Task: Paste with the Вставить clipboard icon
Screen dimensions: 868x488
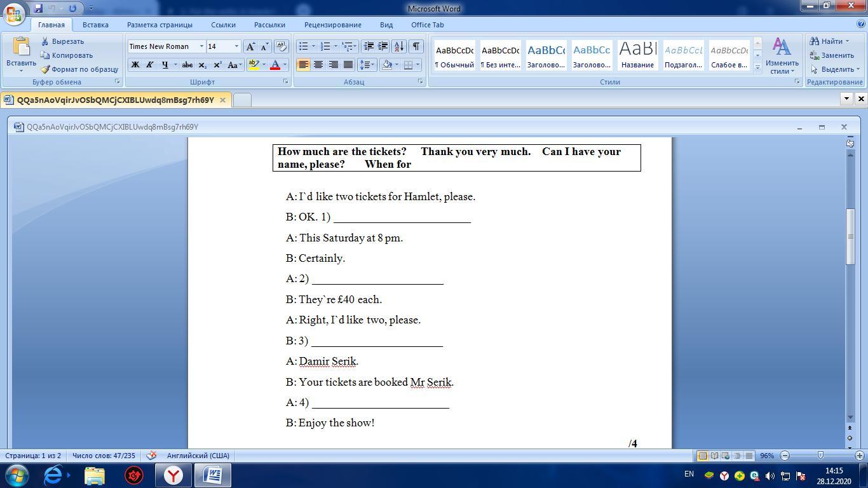Action: [x=21, y=47]
